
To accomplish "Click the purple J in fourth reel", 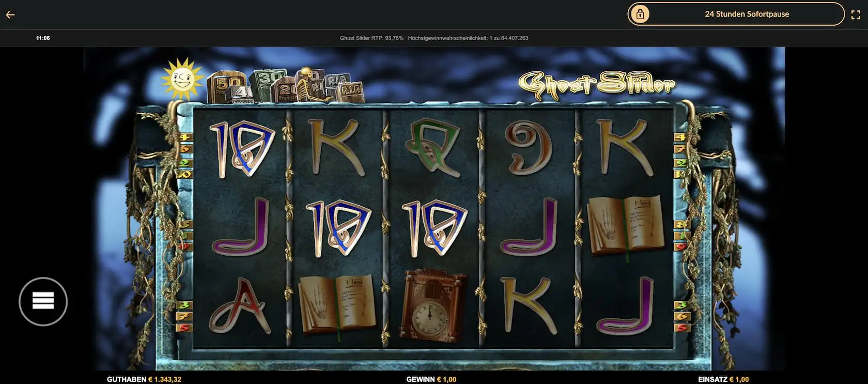I will (x=530, y=226).
